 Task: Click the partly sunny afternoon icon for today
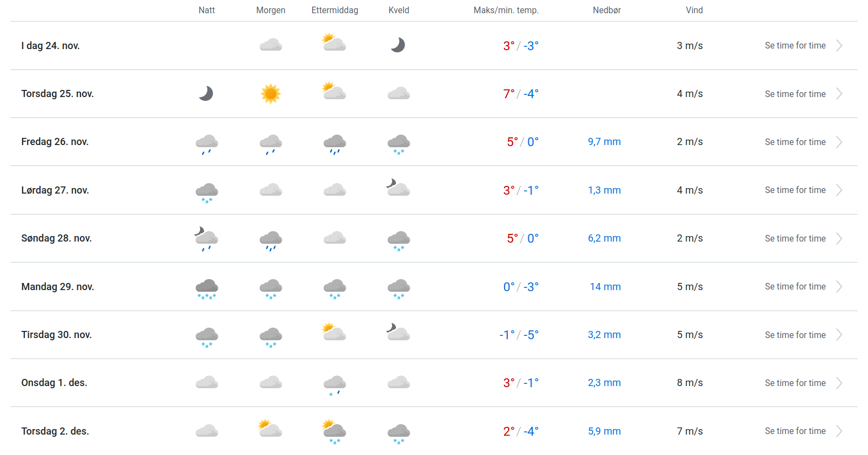[x=334, y=43]
